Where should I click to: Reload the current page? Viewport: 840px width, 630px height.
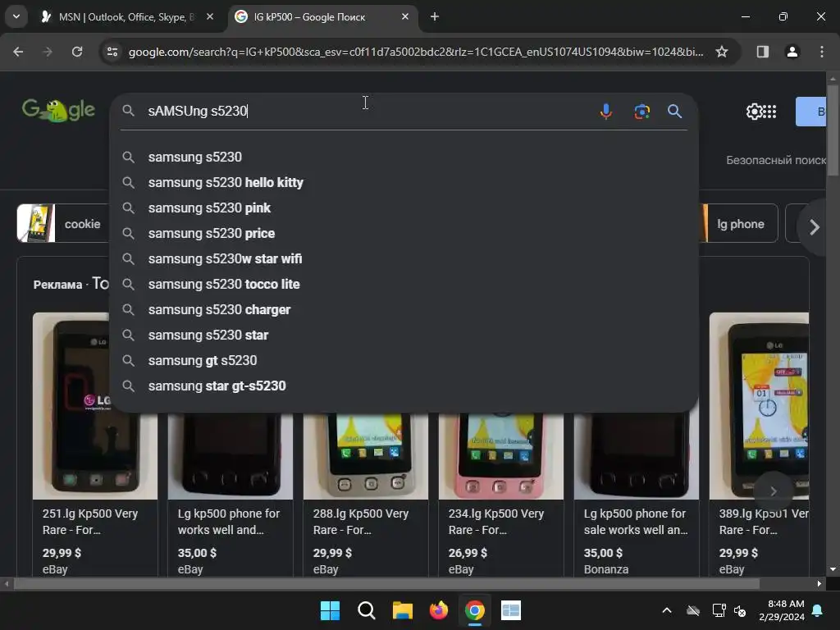[x=77, y=52]
